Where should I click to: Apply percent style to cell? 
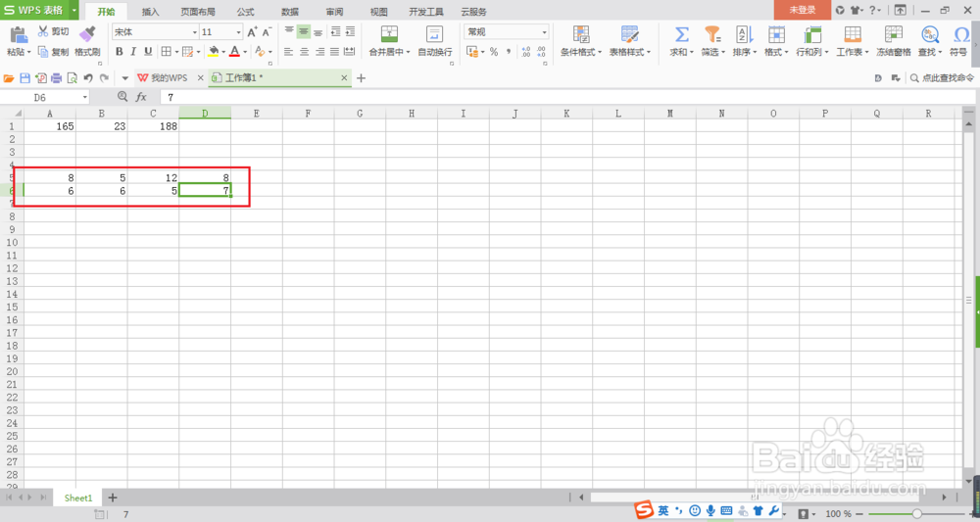(x=494, y=52)
